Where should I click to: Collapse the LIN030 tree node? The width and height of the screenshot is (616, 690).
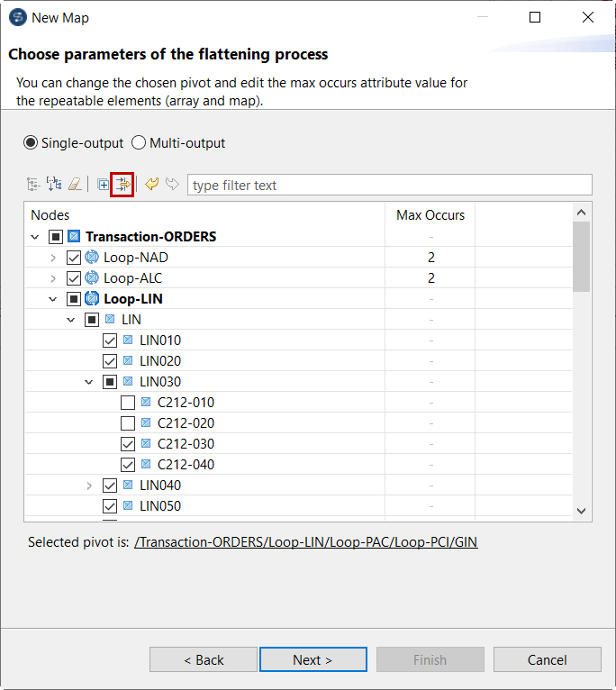[89, 382]
